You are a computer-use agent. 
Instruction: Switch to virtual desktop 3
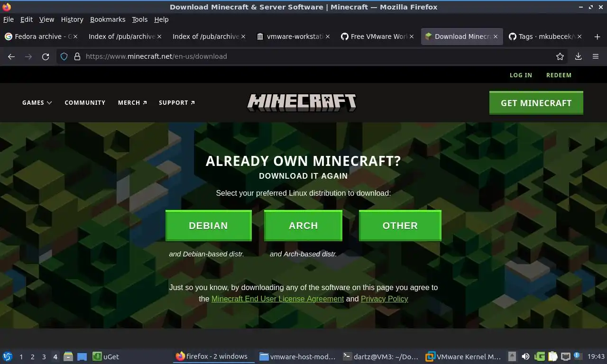click(x=44, y=356)
